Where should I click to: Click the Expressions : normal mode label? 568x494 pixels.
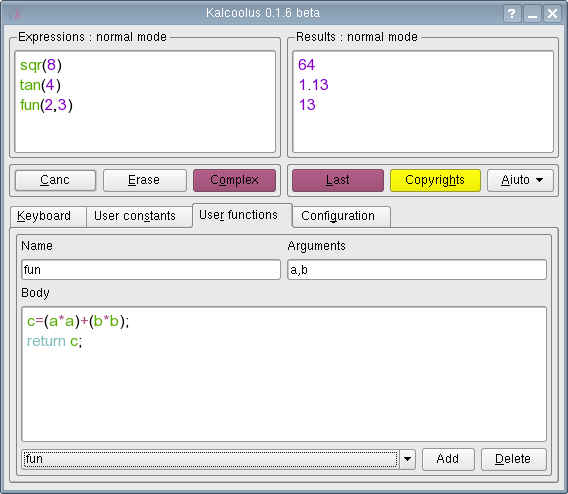point(92,37)
